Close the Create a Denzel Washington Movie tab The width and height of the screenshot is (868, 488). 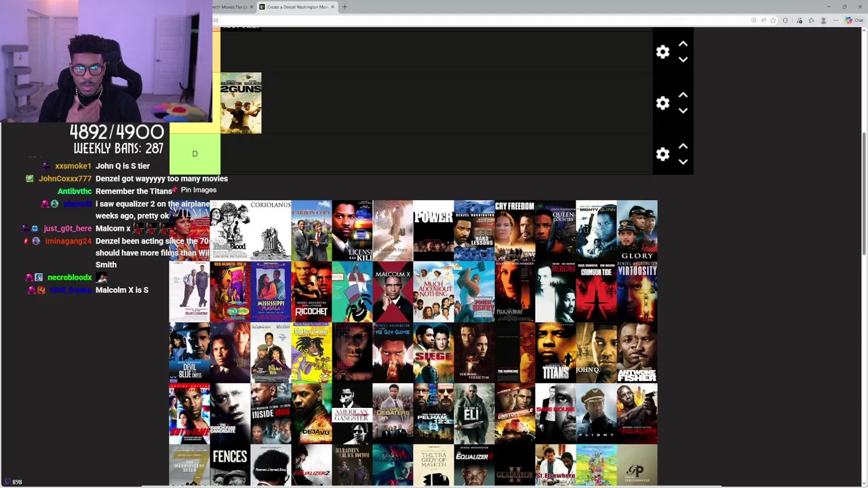coord(332,7)
